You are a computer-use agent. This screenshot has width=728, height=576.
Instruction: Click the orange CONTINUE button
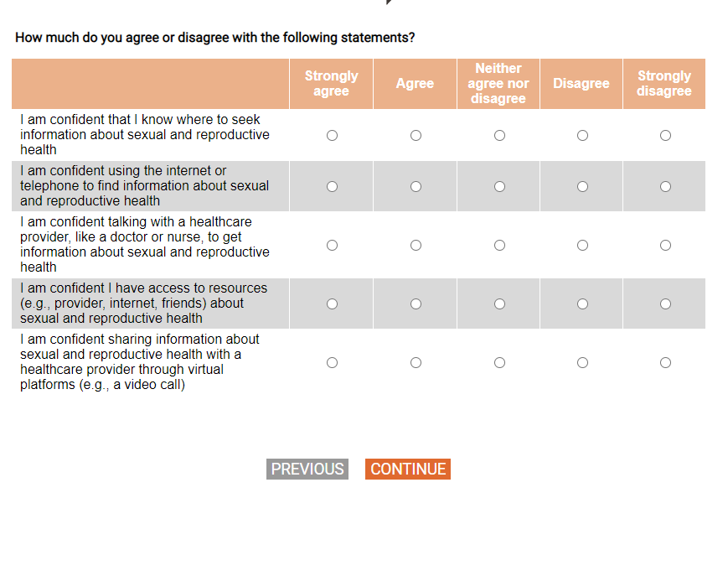408,470
